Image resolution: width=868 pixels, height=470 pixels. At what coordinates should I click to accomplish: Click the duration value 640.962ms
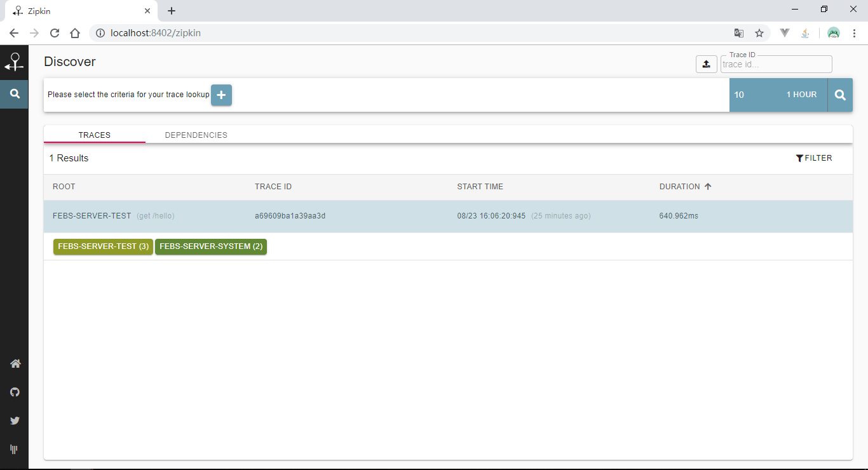pos(679,216)
